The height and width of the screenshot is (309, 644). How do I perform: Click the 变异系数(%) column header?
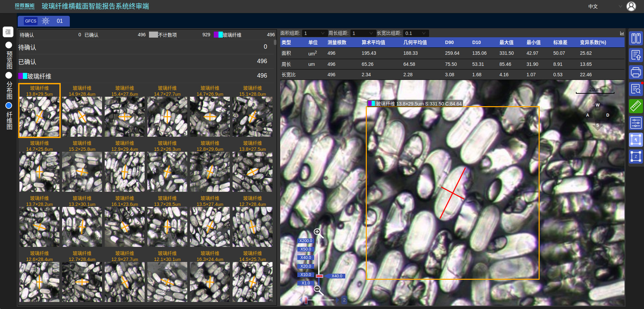tap(593, 42)
